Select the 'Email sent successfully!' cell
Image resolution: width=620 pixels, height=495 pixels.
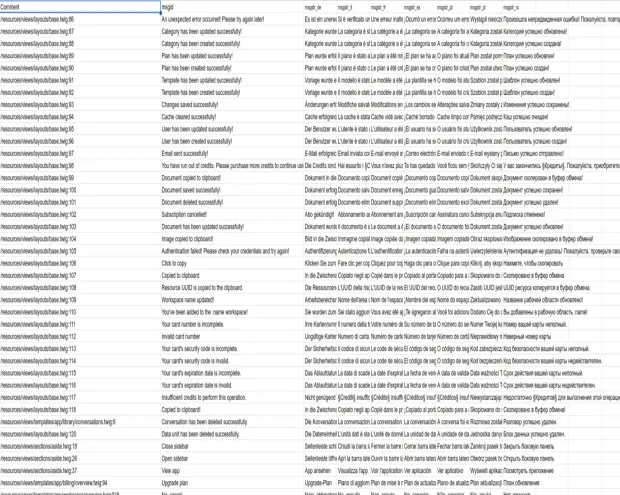tap(232, 153)
